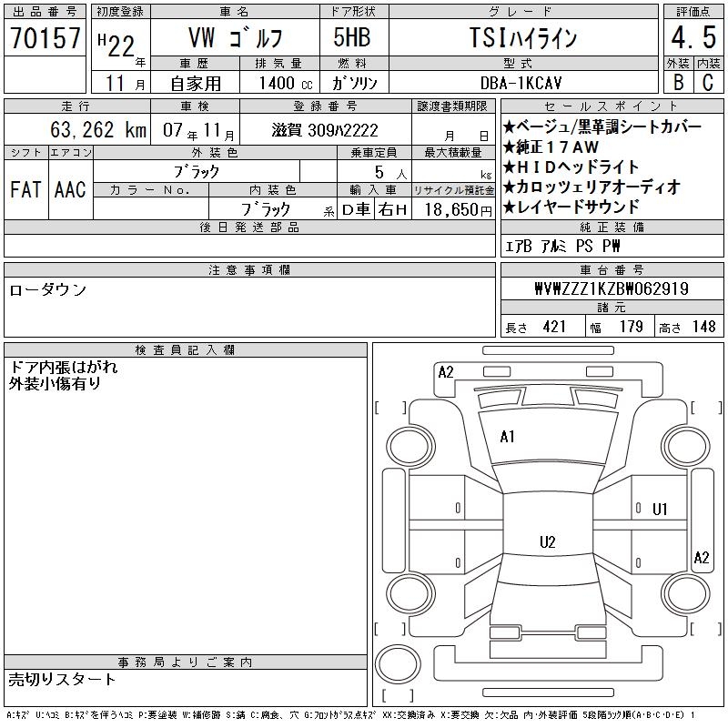Click the air conditioner code AAC

[70, 189]
